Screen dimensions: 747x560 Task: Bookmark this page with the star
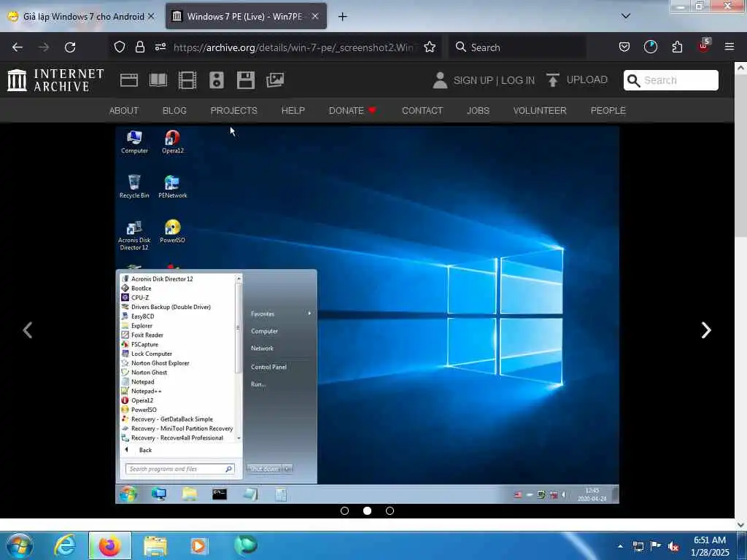430,47
